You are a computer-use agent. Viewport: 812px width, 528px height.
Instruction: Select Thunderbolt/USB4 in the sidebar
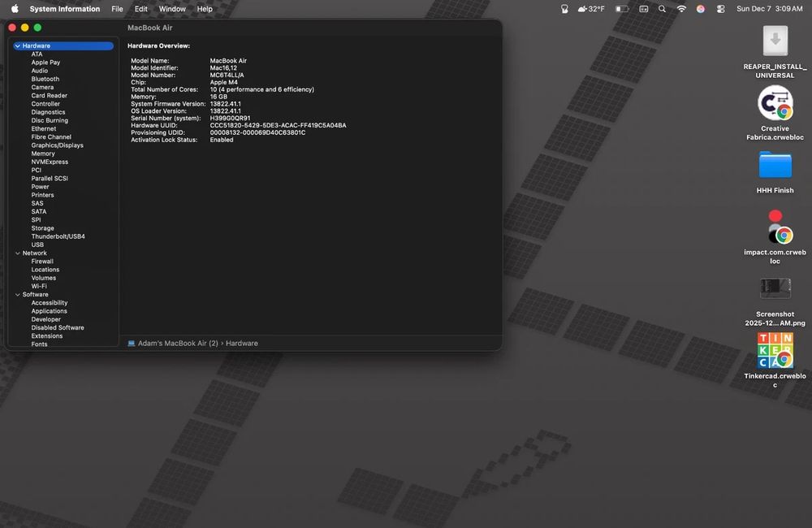pyautogui.click(x=58, y=236)
